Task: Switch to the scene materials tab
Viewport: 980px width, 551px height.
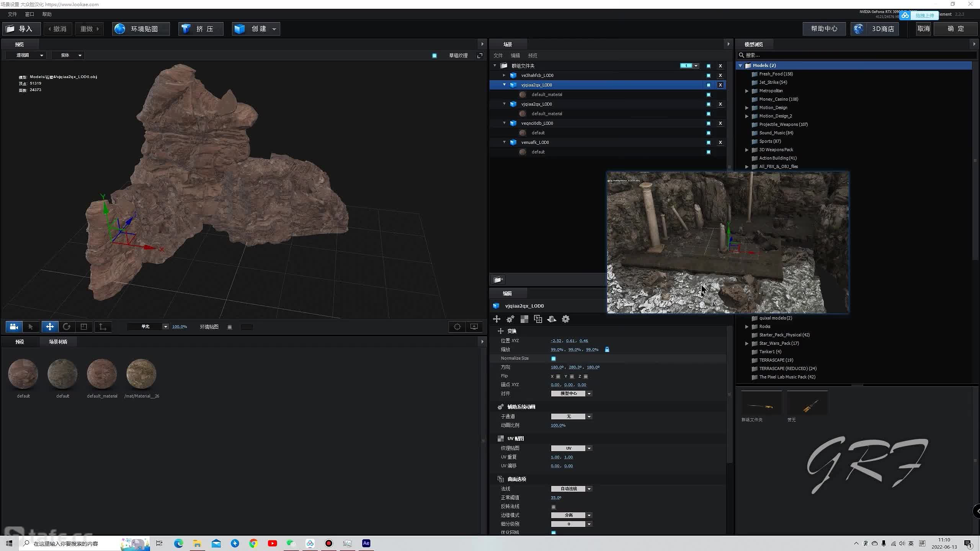Action: coord(58,342)
